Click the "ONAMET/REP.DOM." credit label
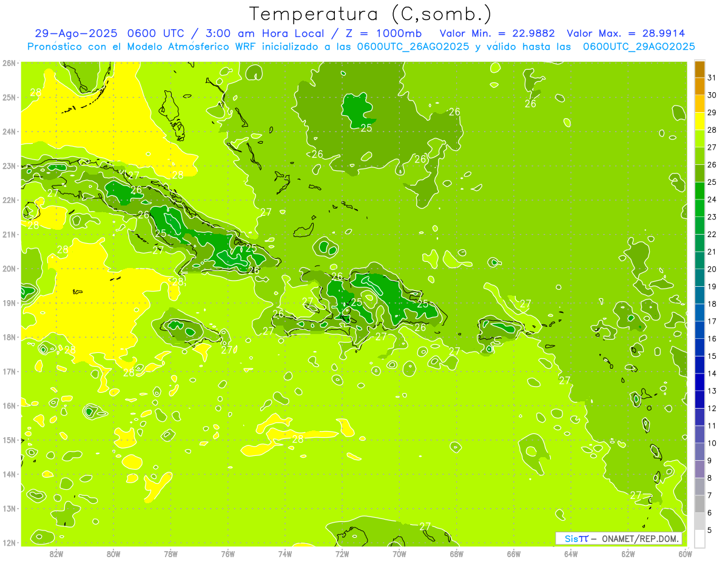Image resolution: width=728 pixels, height=562 pixels. tap(641, 538)
